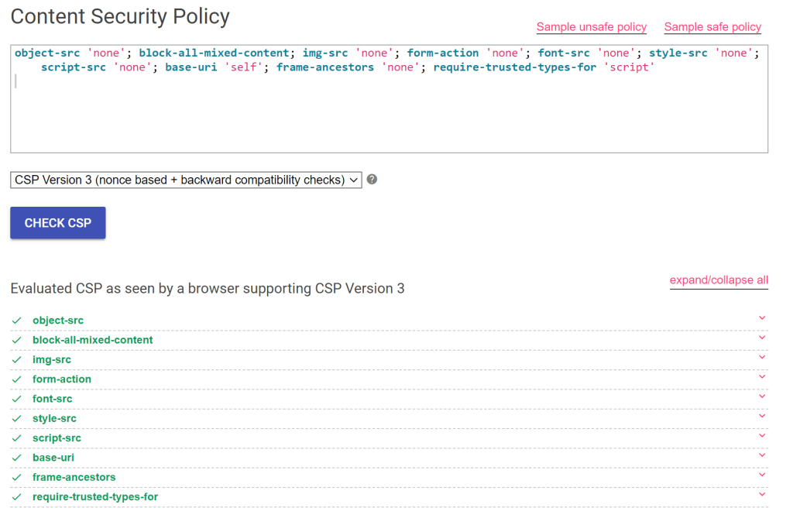
Task: Click the checkmark icon next to font-src
Action: pyautogui.click(x=16, y=399)
